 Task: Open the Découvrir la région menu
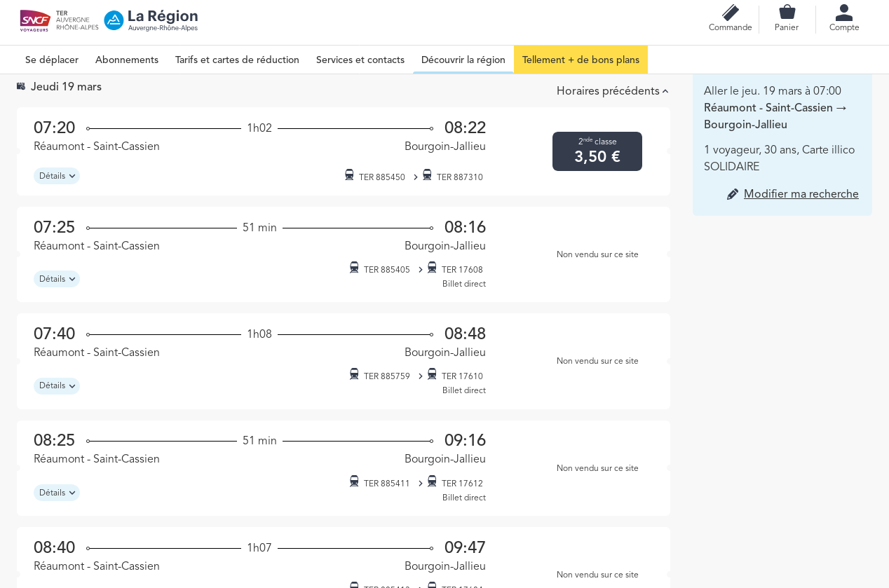point(463,60)
